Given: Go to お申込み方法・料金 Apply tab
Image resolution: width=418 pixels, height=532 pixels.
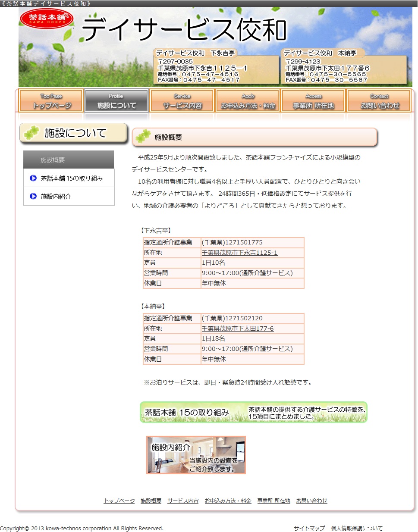Looking at the screenshot, I should click(248, 100).
